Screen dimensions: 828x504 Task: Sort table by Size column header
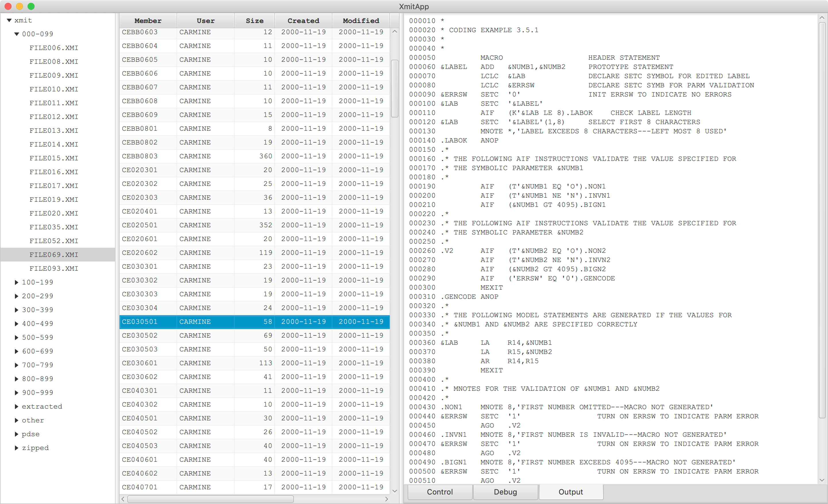[x=254, y=21]
